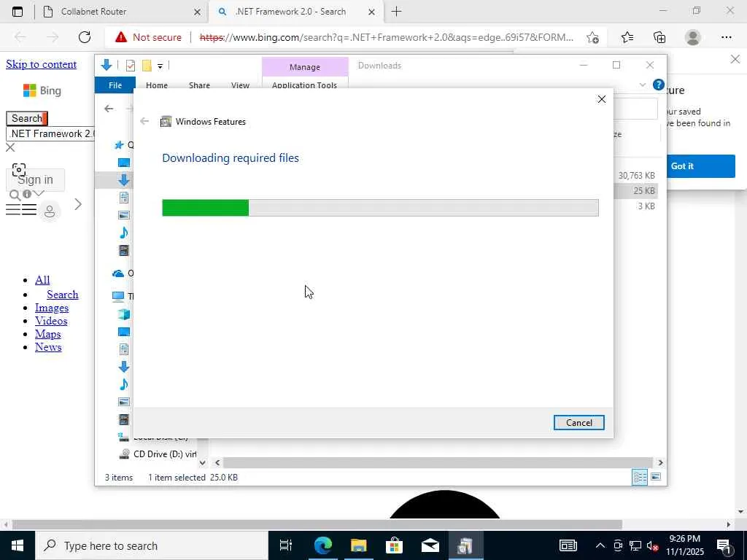The width and height of the screenshot is (747, 560).
Task: Click the Not secure warning icon
Action: [x=121, y=37]
